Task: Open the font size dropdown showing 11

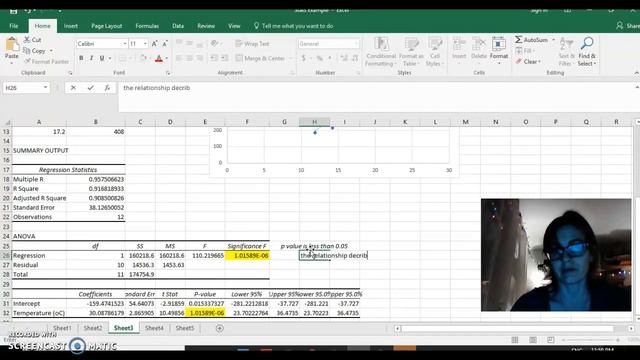Action: pyautogui.click(x=145, y=44)
